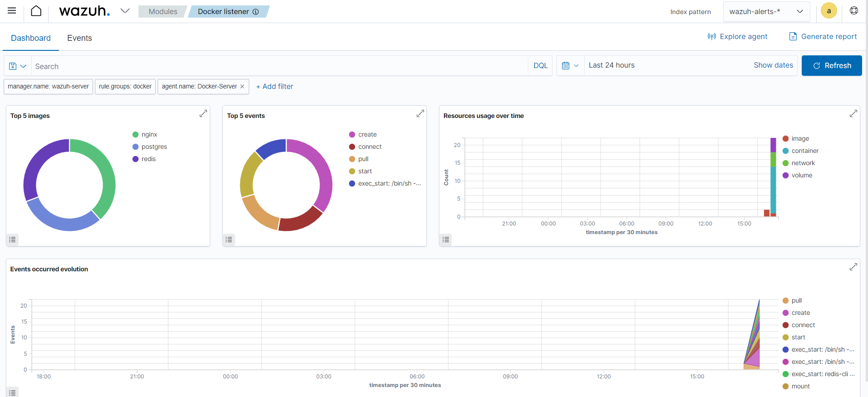
Task: Toggle legend of Top 5 events chart
Action: coord(229,240)
